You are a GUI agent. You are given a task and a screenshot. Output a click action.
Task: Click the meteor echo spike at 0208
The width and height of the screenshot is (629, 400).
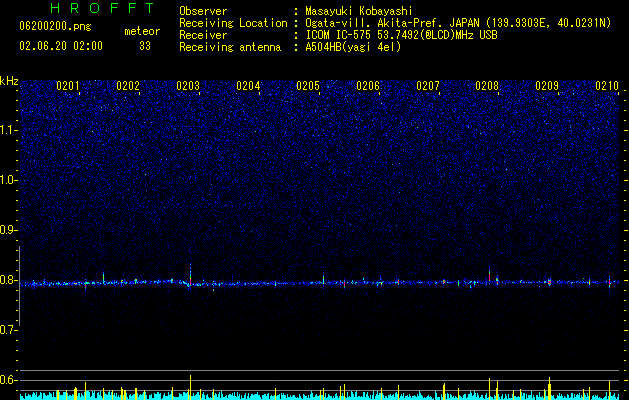click(489, 276)
